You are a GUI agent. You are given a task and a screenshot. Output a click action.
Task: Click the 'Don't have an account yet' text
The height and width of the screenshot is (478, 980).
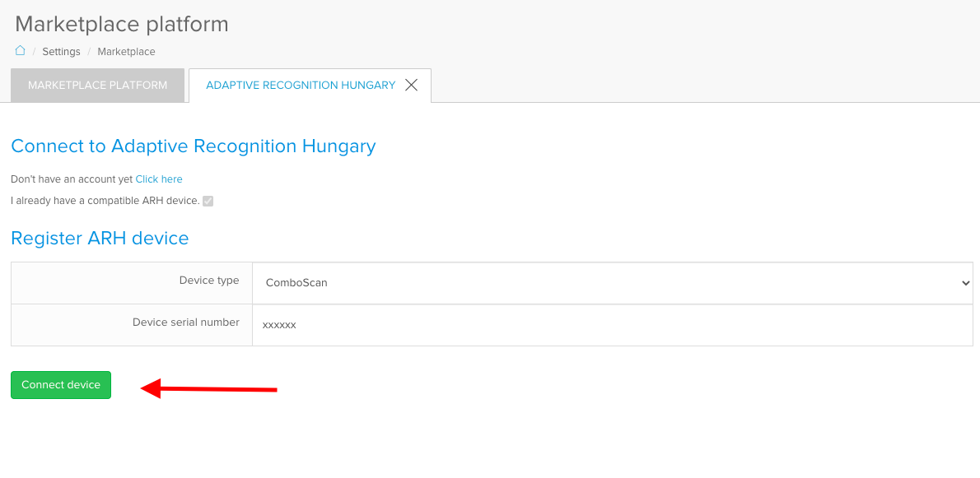click(72, 179)
